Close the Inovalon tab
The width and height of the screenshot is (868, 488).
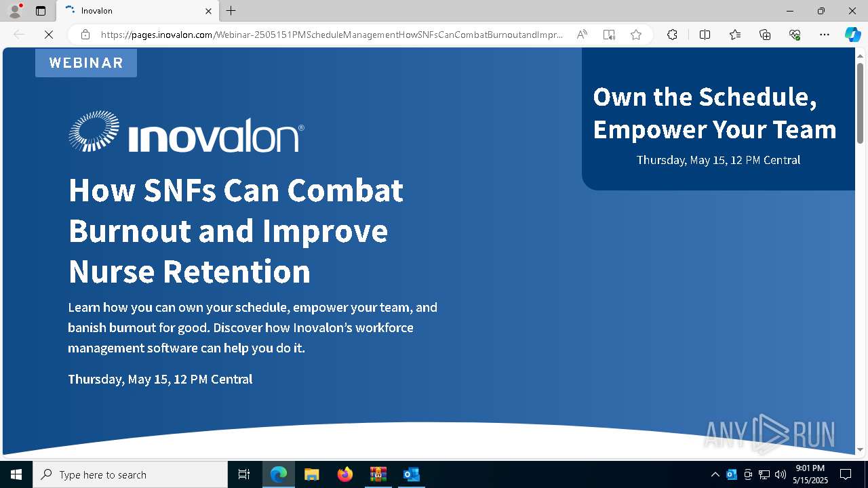tap(208, 11)
